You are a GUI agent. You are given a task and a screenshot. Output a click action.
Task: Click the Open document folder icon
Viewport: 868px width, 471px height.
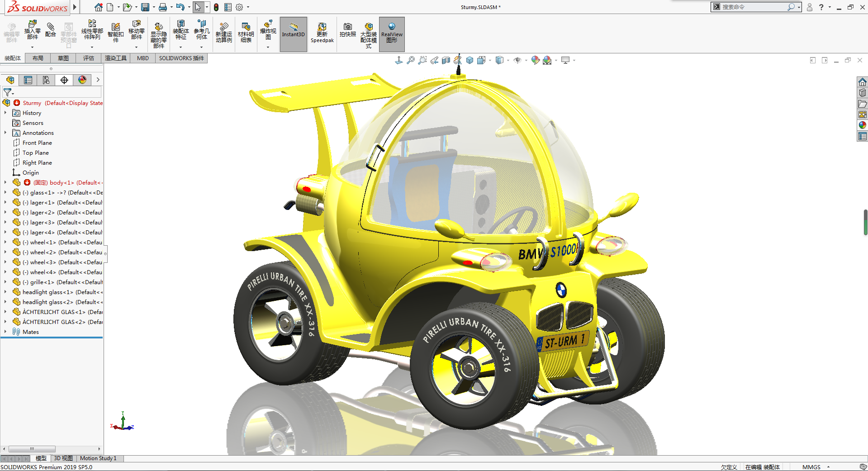[128, 7]
